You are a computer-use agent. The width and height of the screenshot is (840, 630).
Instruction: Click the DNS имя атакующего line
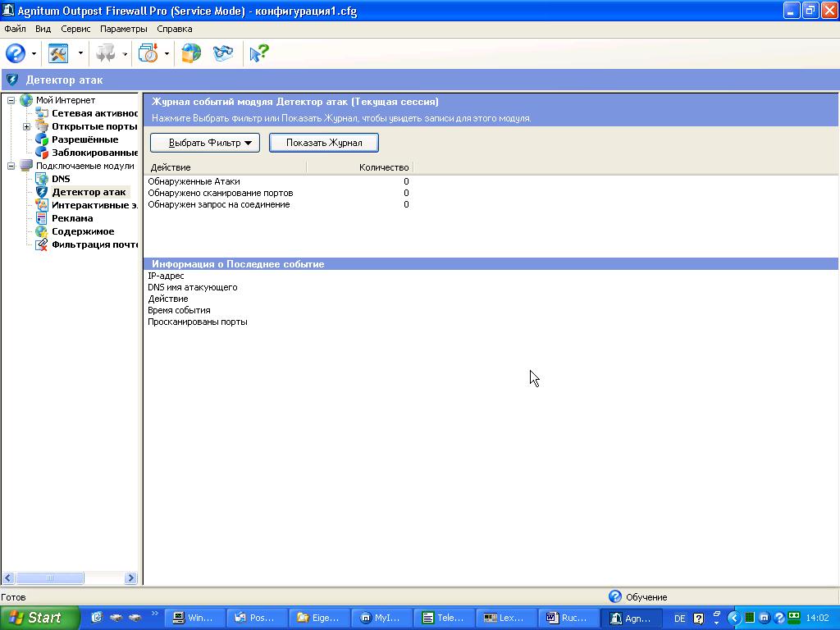192,288
